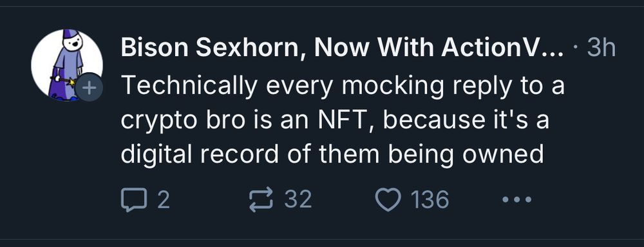Screen dimensions: 644x247
Task: Click the truncated 'ActionV...' part of the name
Action: point(503,48)
